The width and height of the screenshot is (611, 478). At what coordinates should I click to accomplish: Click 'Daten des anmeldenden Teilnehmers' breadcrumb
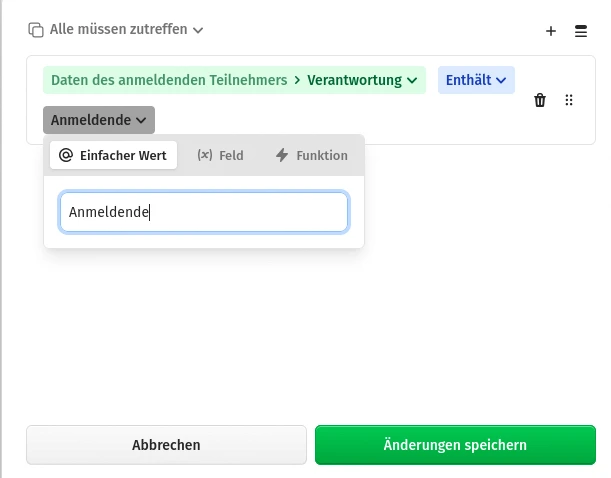click(168, 80)
